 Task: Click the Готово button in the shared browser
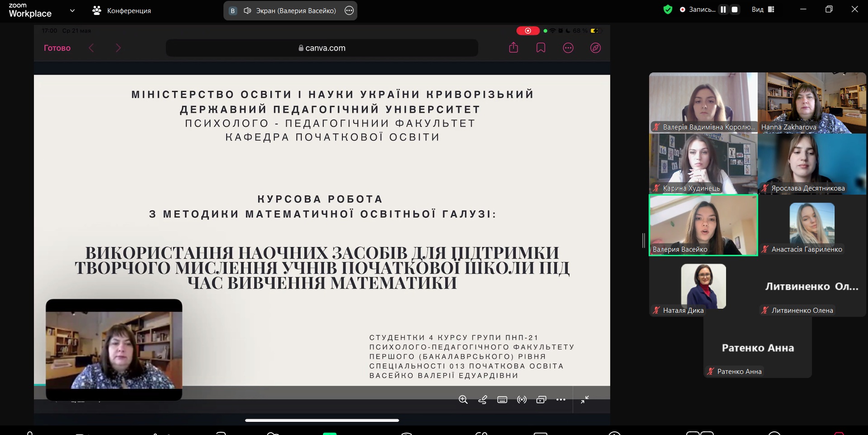pyautogui.click(x=57, y=48)
